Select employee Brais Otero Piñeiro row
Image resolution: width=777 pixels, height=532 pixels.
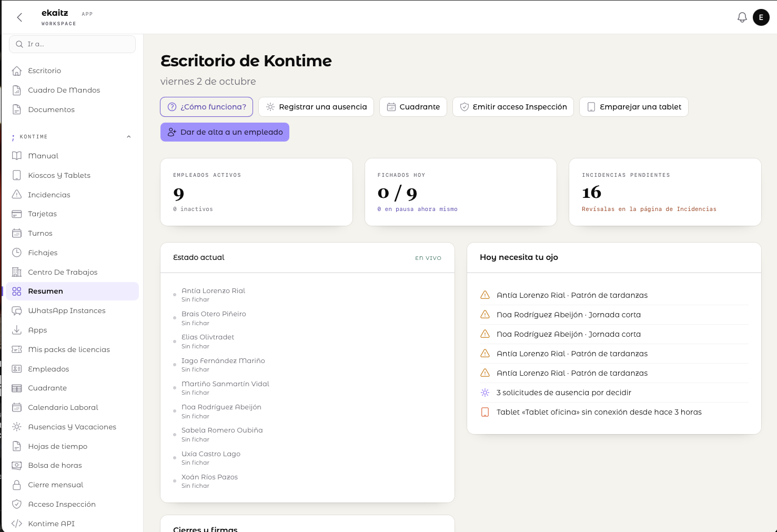307,318
